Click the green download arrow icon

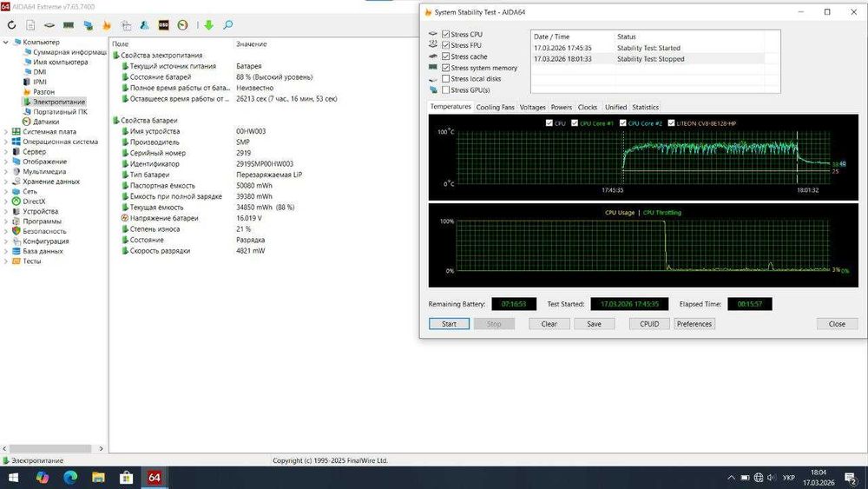coord(208,25)
